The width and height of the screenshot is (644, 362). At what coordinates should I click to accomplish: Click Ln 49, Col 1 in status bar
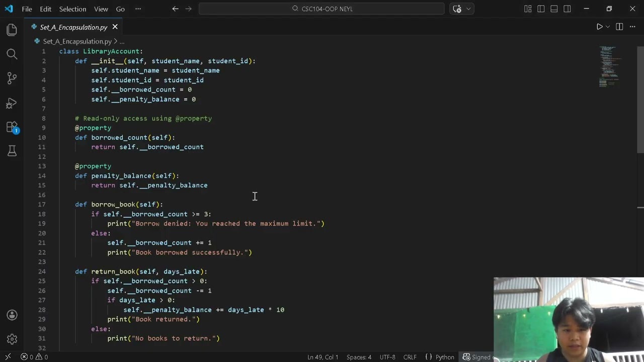coord(323,357)
